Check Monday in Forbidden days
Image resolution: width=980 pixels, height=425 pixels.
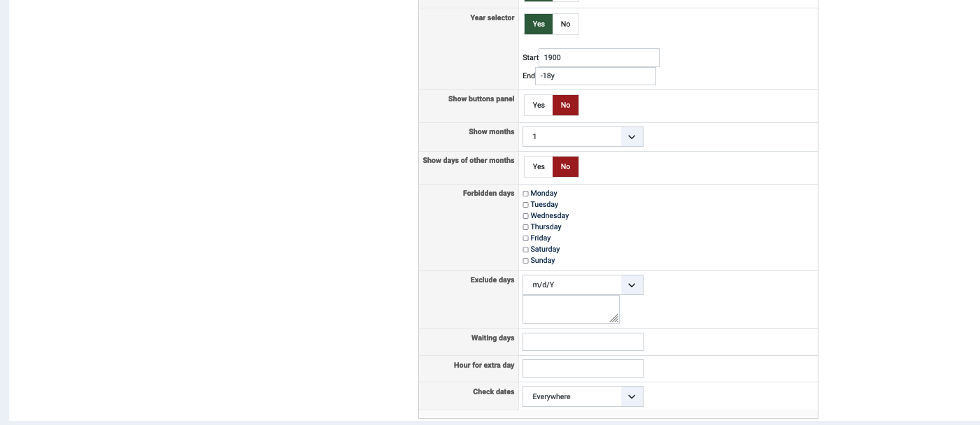[526, 194]
